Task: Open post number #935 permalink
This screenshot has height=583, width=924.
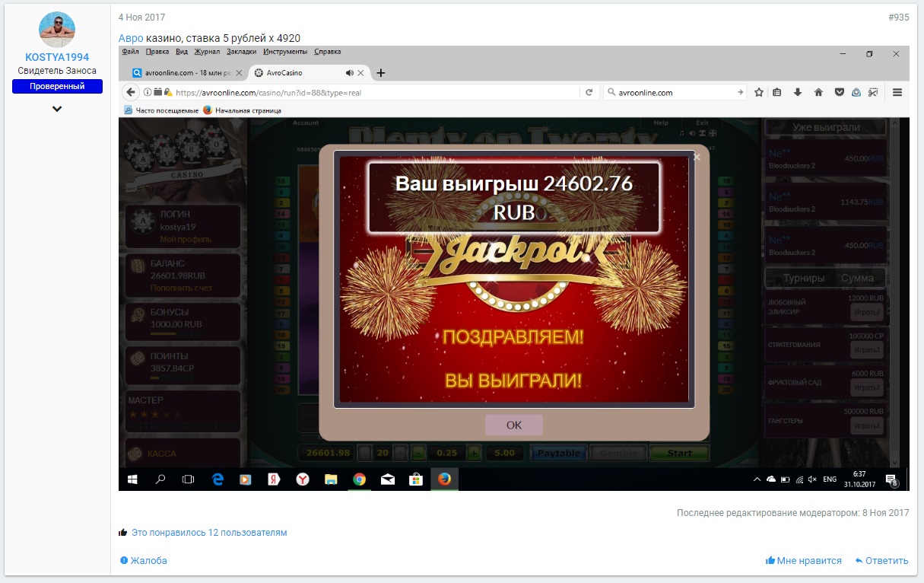Action: point(898,18)
